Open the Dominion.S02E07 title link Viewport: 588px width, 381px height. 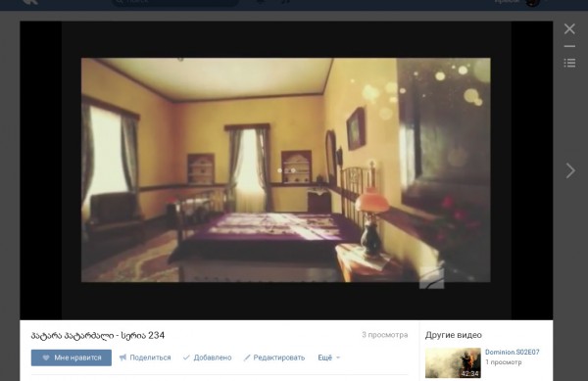click(512, 353)
